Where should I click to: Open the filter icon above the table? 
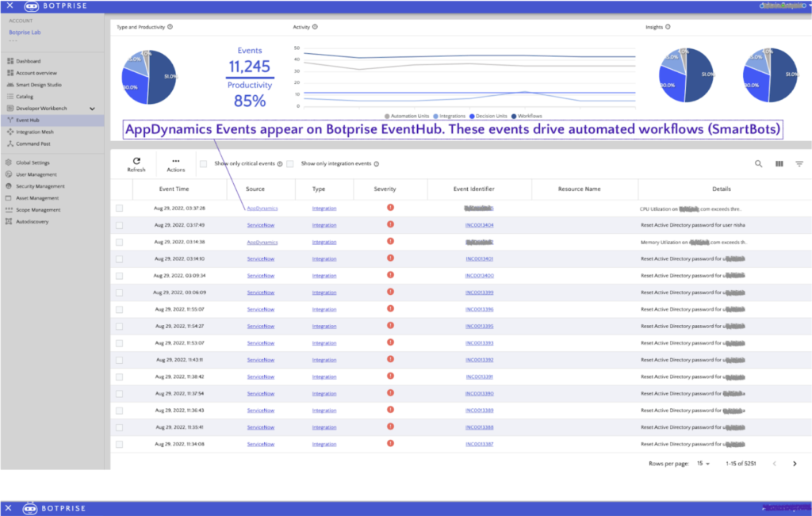[799, 163]
